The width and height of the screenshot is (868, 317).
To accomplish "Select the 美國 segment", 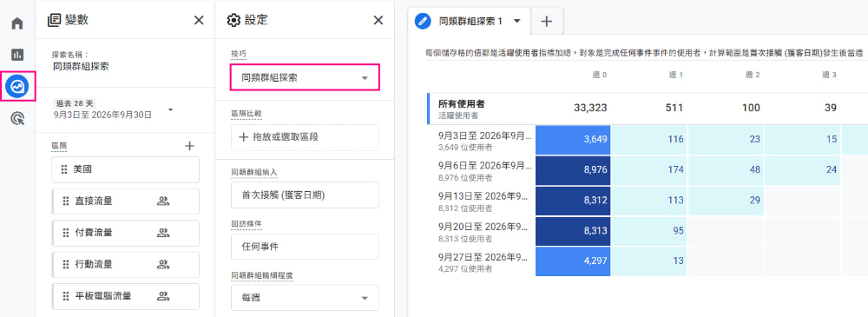I will click(125, 169).
